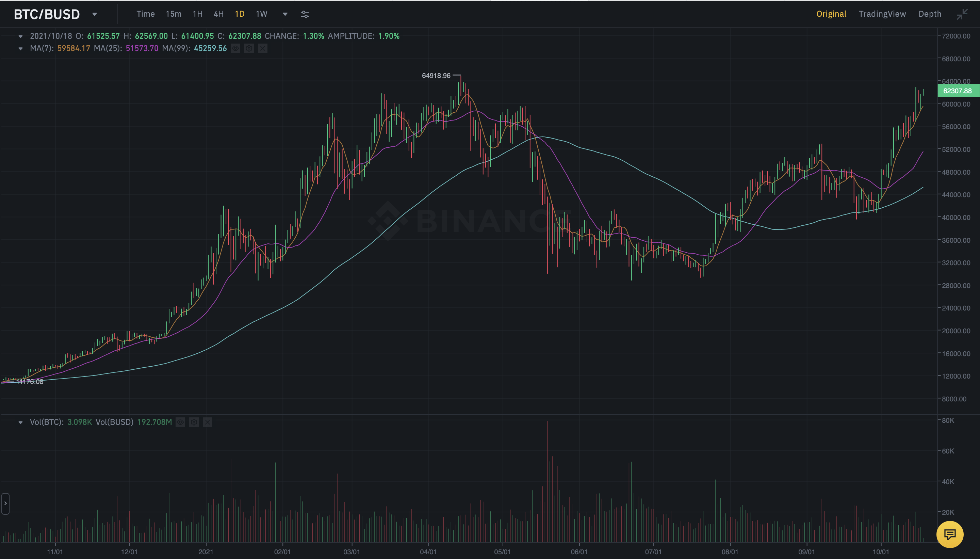Screen dimensions: 980x559
Task: Toggle MA lines visibility eye icon
Action: [x=235, y=48]
